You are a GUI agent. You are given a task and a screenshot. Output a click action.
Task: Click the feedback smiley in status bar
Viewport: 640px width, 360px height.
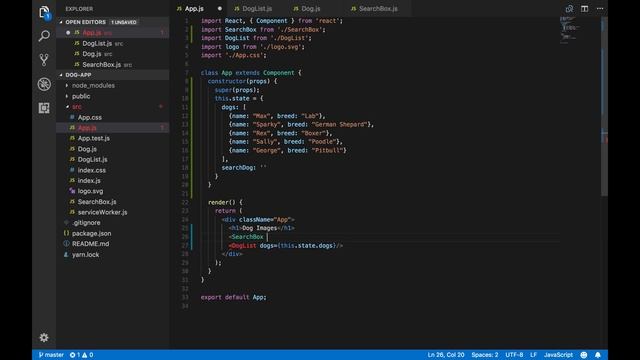[584, 355]
